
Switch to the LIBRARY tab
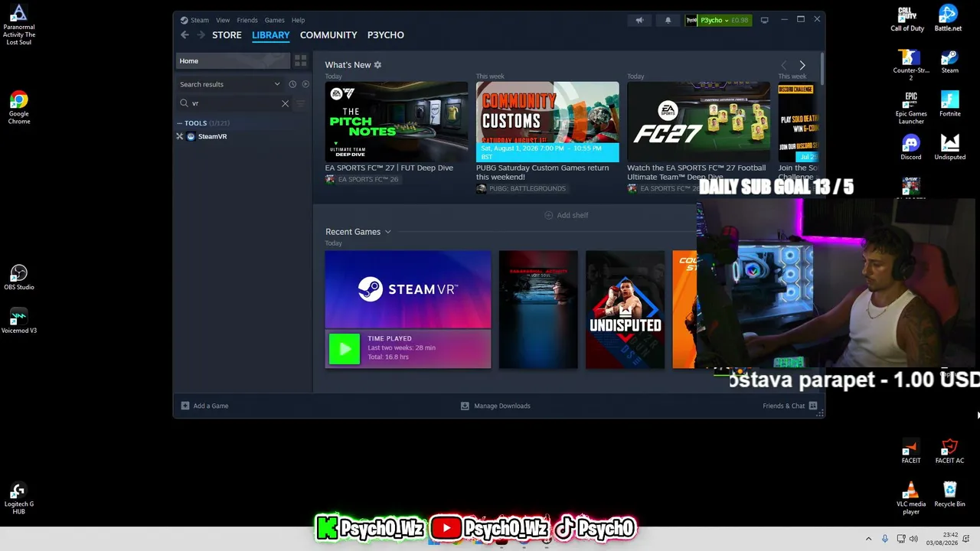271,35
